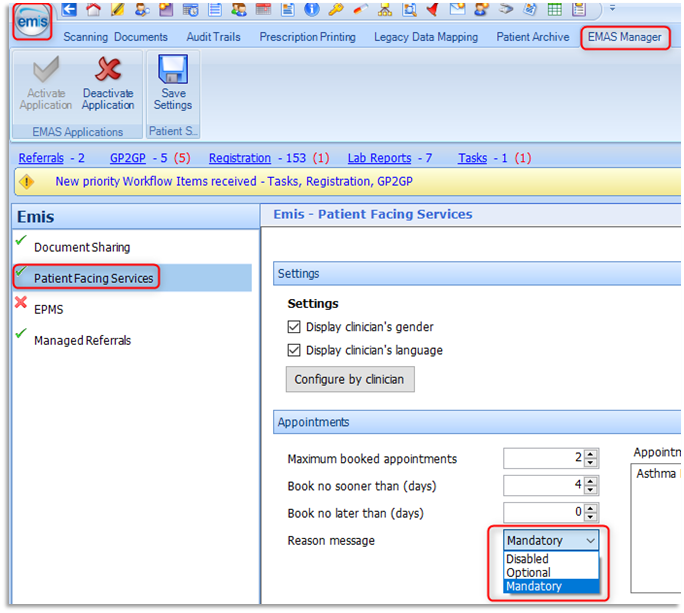Open the Patient Archive tab
The height and width of the screenshot is (613, 684).
coord(533,37)
